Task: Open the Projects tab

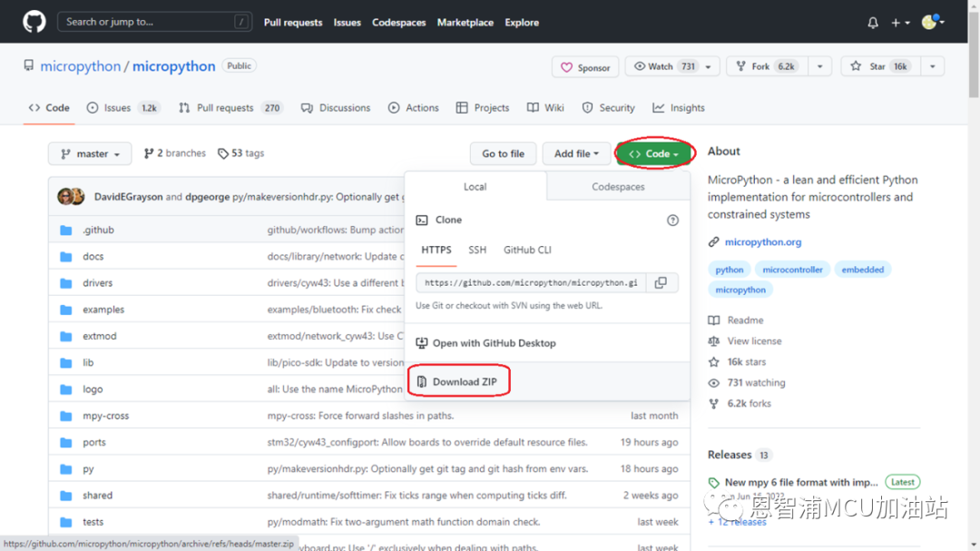Action: coord(483,108)
